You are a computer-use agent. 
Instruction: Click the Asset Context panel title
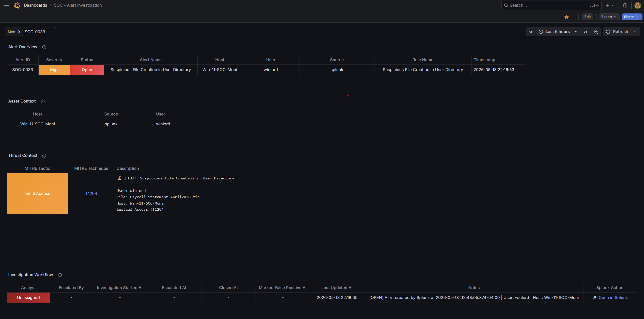coord(22,101)
